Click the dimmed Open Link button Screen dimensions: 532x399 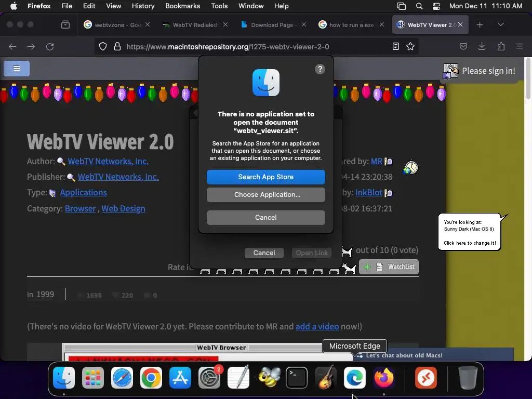tap(312, 253)
